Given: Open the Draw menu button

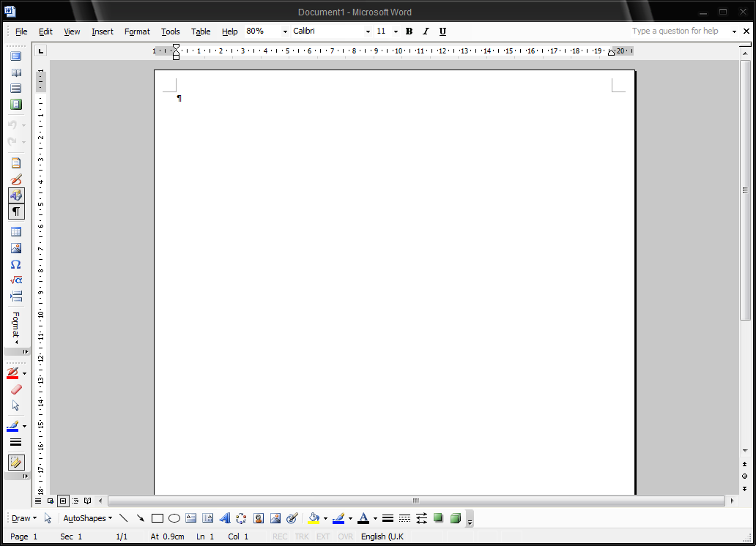Looking at the screenshot, I should (x=23, y=518).
